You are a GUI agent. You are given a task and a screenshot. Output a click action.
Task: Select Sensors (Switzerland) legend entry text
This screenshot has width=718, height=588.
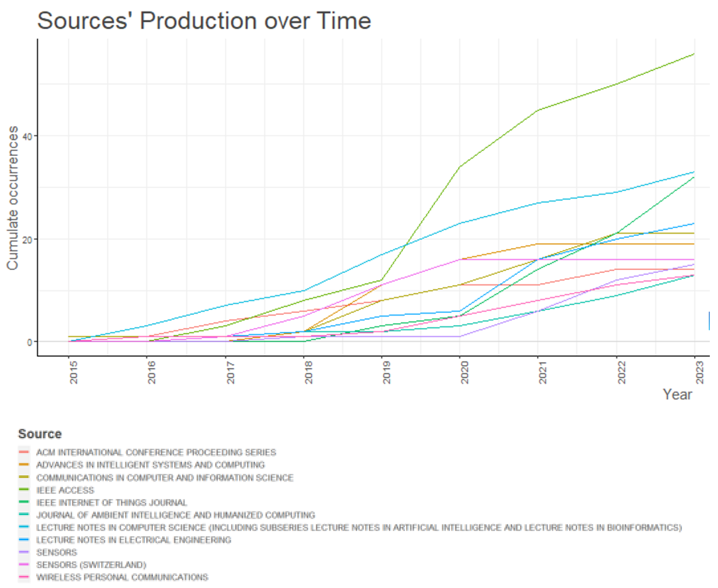point(91,565)
